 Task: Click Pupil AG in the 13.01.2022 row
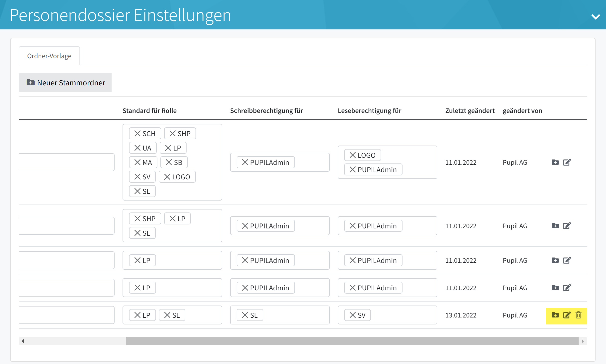click(515, 315)
